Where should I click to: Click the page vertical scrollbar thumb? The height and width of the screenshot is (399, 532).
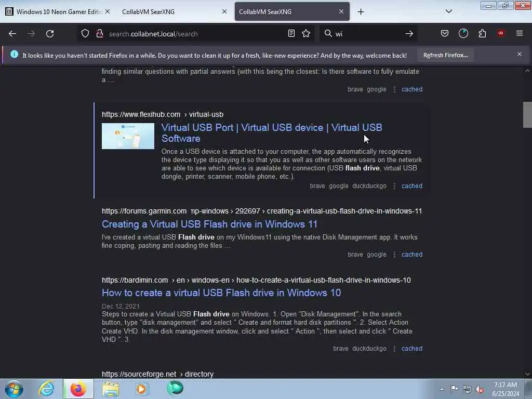[527, 115]
